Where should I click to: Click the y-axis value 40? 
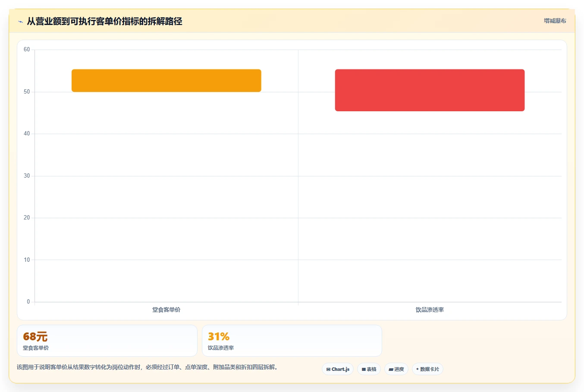(27, 134)
